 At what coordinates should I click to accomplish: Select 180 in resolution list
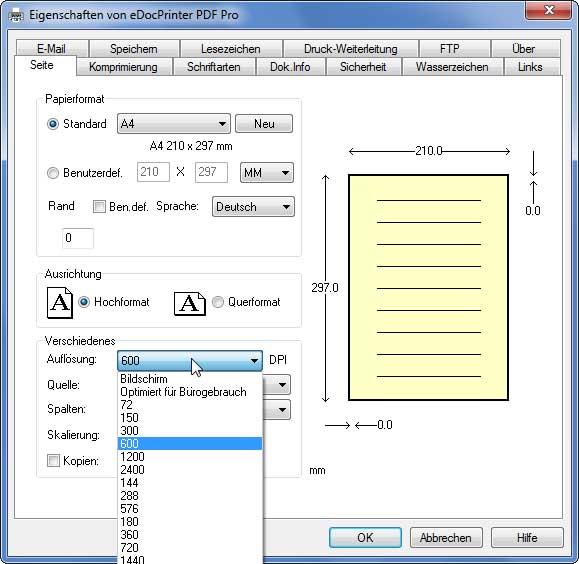click(190, 522)
